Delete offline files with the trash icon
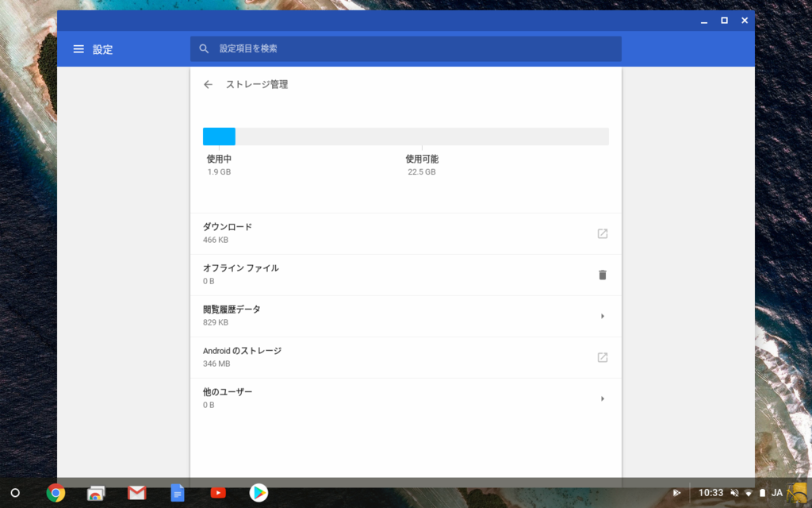The image size is (812, 508). coord(603,275)
